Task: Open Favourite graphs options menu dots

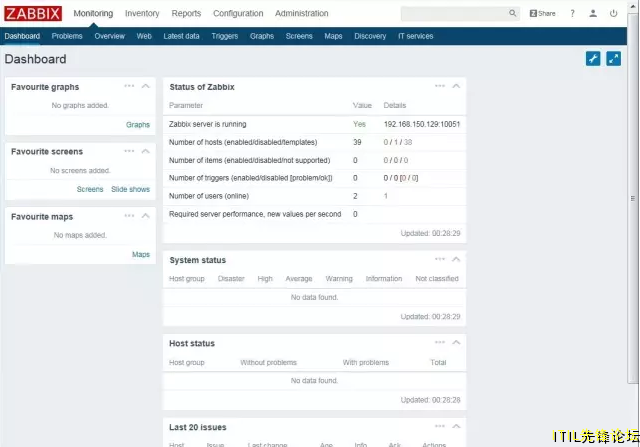Action: 129,86
